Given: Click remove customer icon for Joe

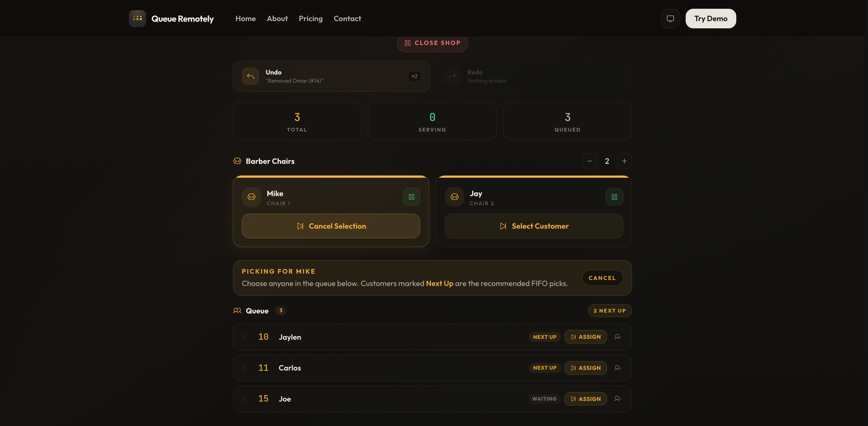Looking at the screenshot, I should click(617, 399).
